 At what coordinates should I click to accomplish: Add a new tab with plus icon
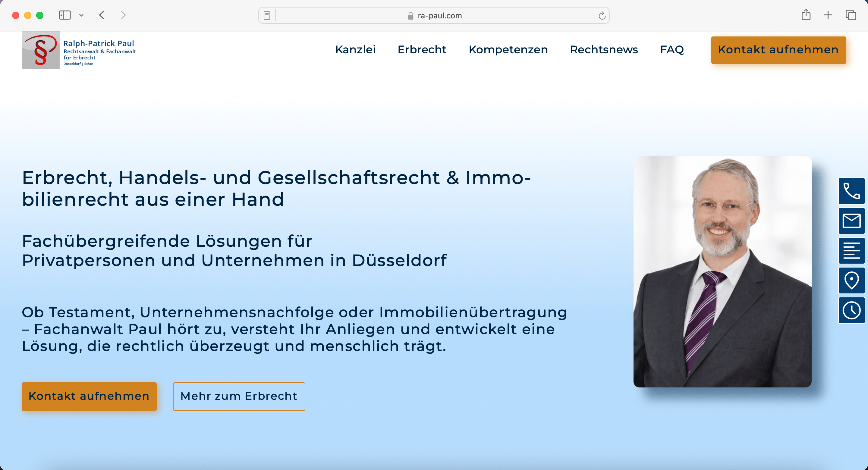point(828,15)
